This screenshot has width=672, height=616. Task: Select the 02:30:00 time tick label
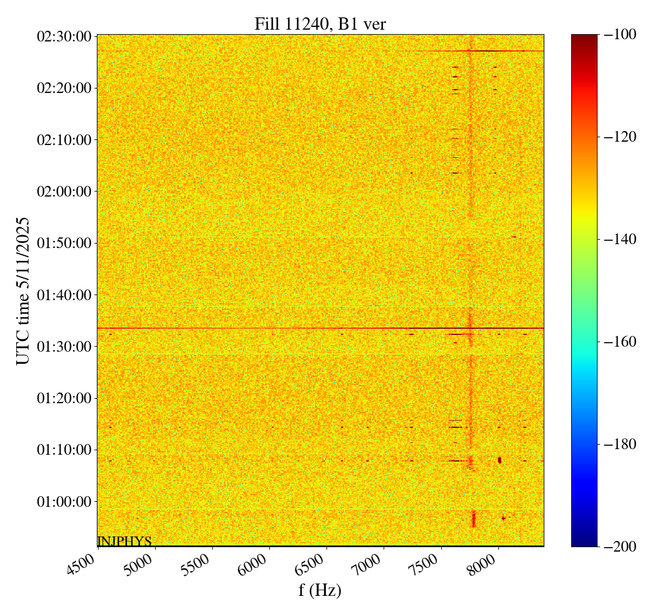pyautogui.click(x=64, y=36)
